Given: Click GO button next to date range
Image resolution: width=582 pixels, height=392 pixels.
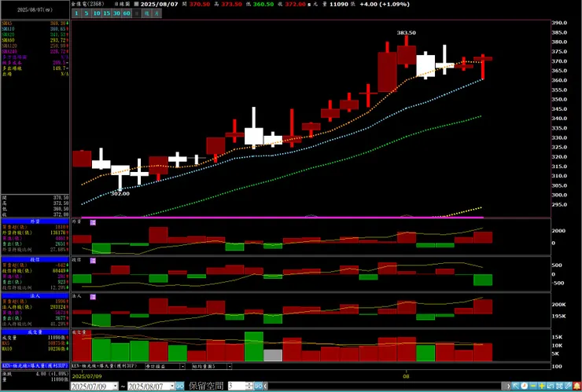Looking at the screenshot, I should click(179, 386).
